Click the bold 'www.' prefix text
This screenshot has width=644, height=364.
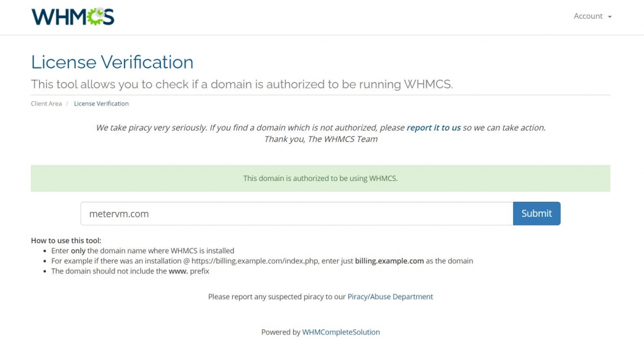point(178,271)
